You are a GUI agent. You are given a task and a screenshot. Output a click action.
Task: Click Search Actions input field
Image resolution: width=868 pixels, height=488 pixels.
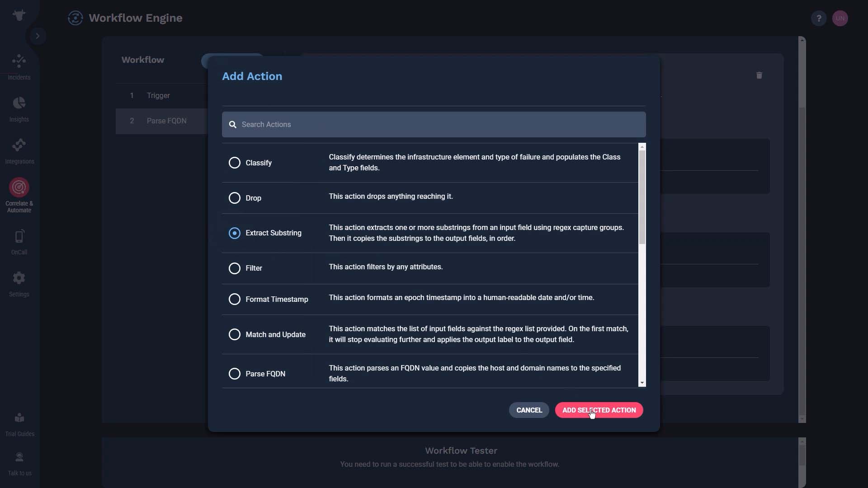click(434, 124)
